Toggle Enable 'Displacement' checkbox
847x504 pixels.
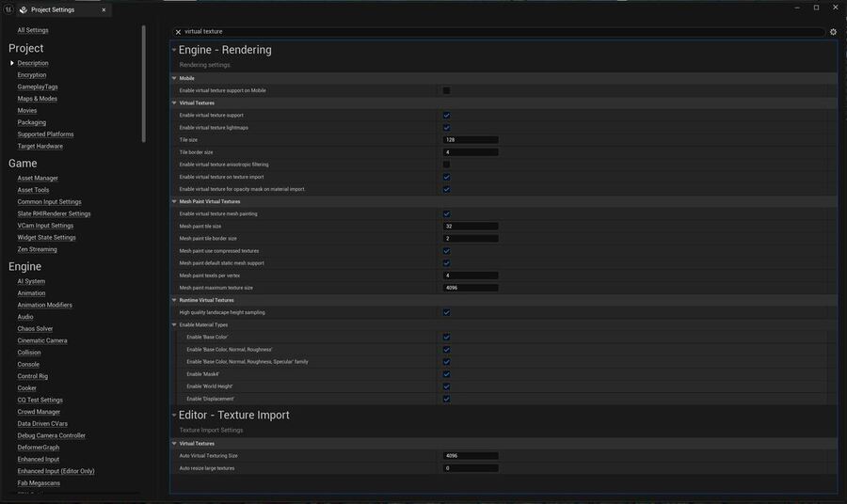click(446, 399)
